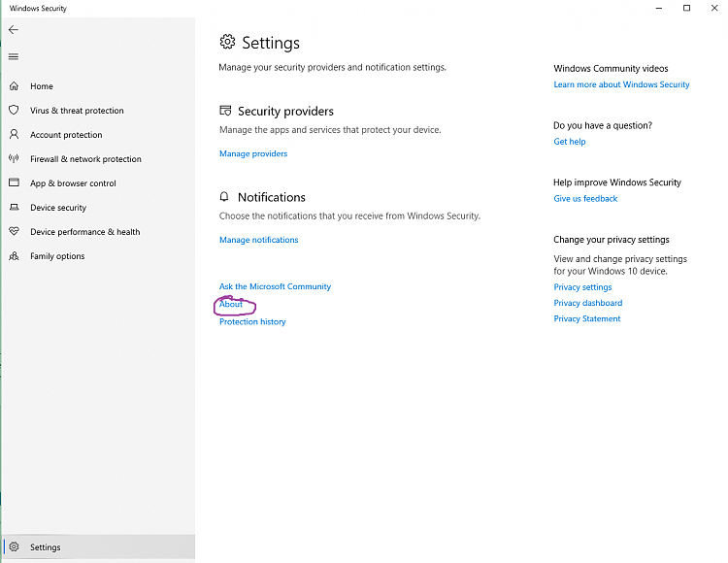This screenshot has width=728, height=563.
Task: Click the 'Change your privacy settings' heading
Action: coord(611,240)
